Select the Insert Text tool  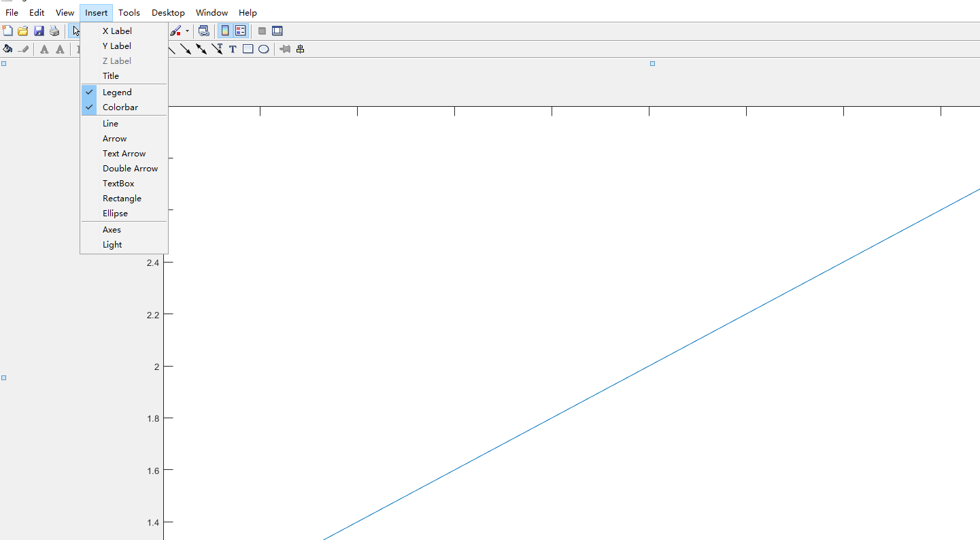(x=232, y=48)
